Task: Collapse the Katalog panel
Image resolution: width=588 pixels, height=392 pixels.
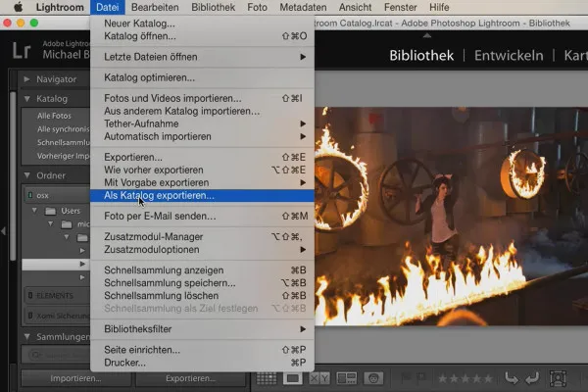Action: [x=27, y=99]
